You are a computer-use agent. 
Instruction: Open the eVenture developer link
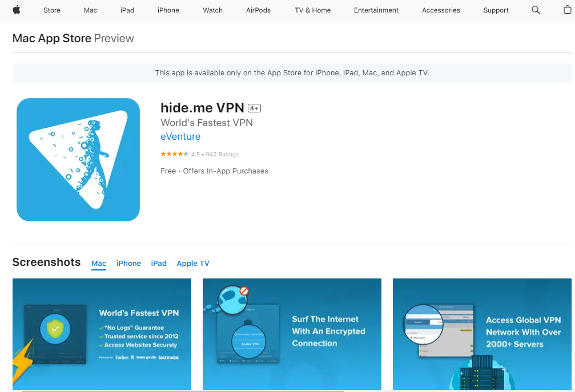(x=180, y=136)
